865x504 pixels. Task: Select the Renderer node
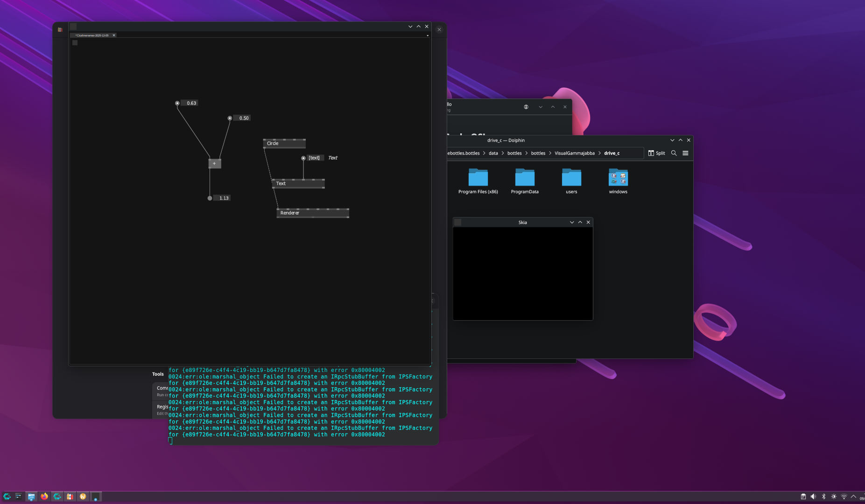[312, 213]
